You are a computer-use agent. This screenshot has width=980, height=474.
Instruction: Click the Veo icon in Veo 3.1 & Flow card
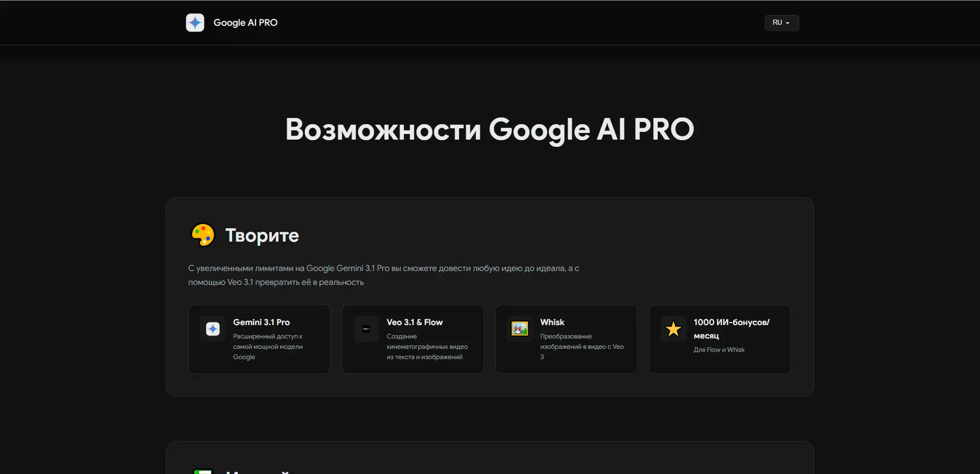click(x=366, y=329)
